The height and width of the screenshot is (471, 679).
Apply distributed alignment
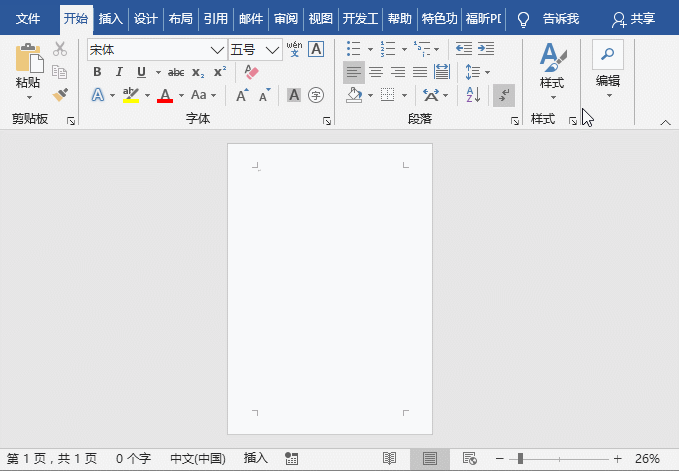[442, 72]
